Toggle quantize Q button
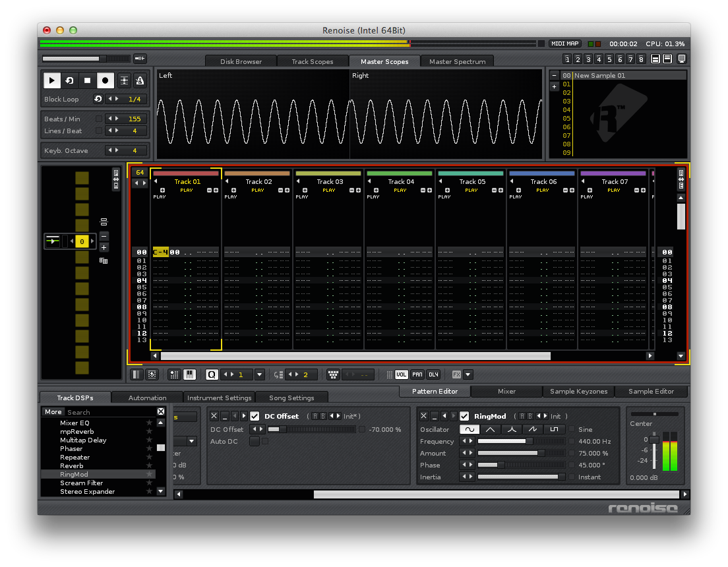 tap(211, 374)
